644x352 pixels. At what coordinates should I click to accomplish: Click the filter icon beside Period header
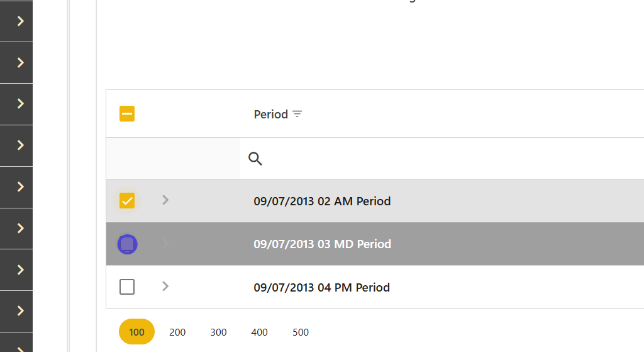pos(297,114)
